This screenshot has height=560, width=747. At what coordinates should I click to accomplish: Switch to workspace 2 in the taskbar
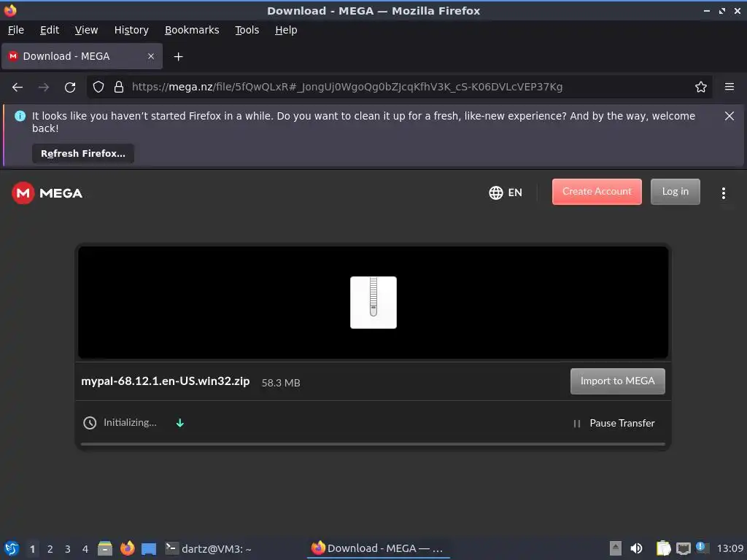pyautogui.click(x=50, y=549)
